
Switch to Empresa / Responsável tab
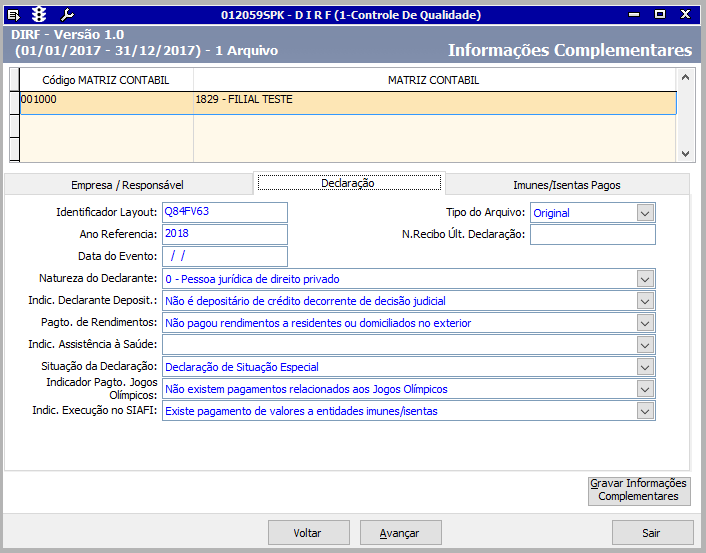click(128, 185)
